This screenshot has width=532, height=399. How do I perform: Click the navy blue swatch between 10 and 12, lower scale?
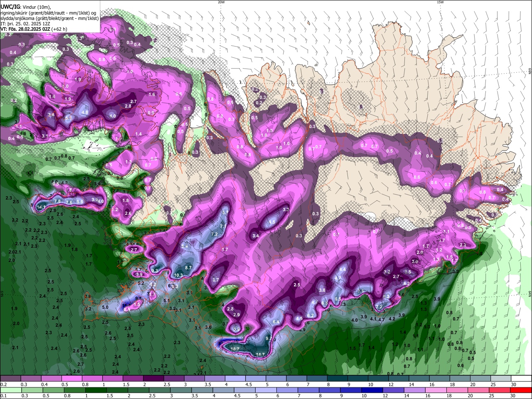371,390
